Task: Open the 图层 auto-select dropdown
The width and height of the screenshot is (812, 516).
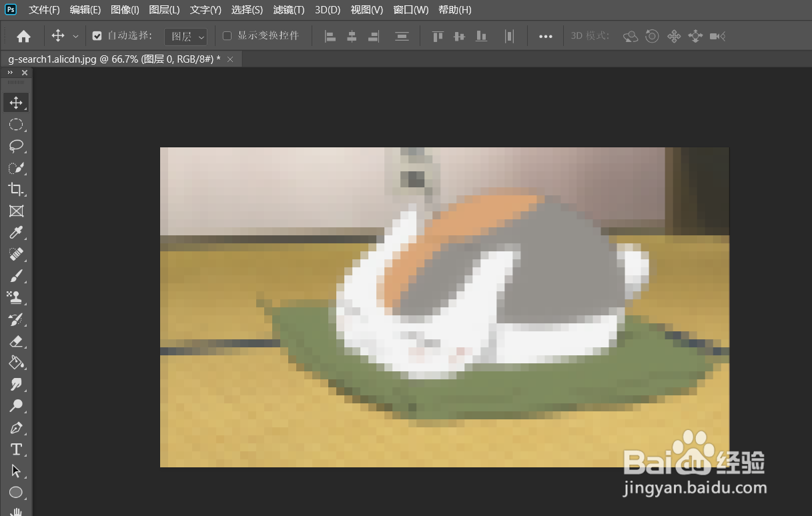Action: [x=185, y=37]
